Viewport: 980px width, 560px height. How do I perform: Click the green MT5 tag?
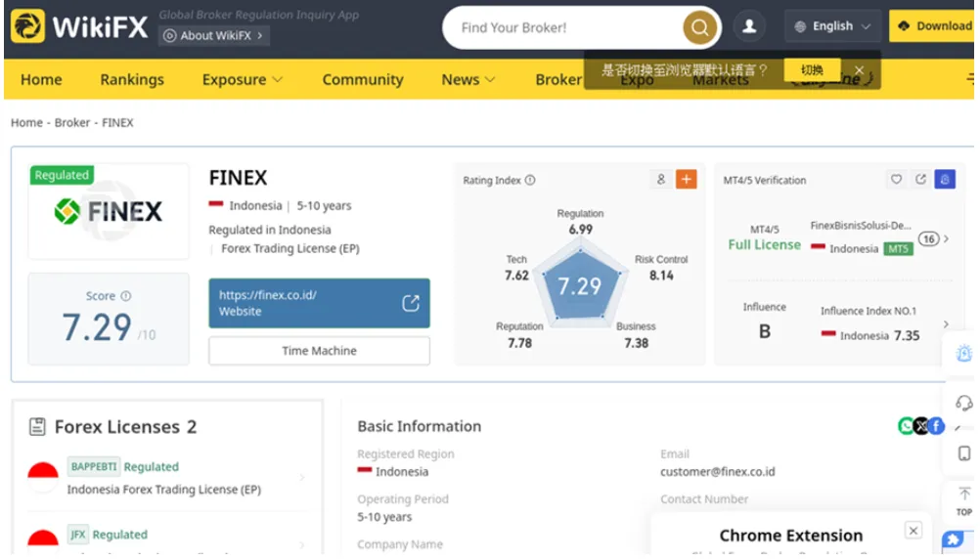[898, 248]
